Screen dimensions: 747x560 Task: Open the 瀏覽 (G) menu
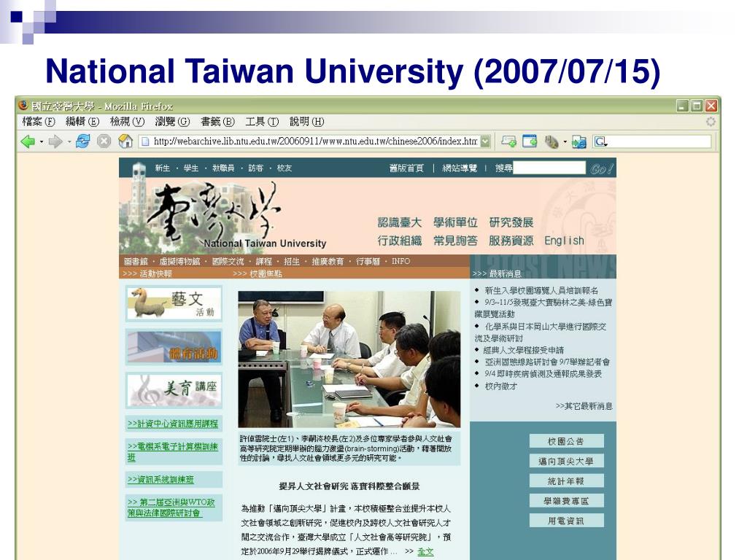(172, 122)
